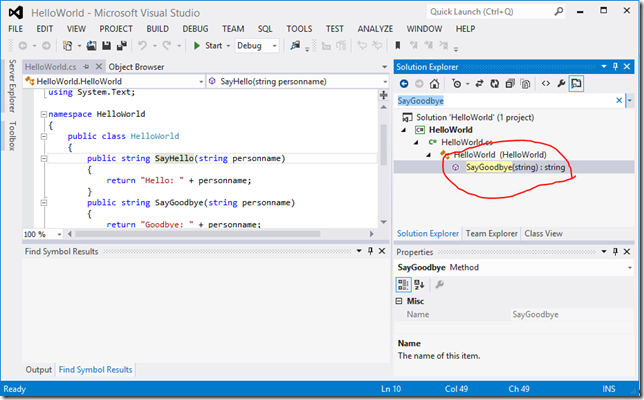
Task: Click Sync with Active Document icon
Action: 479,84
